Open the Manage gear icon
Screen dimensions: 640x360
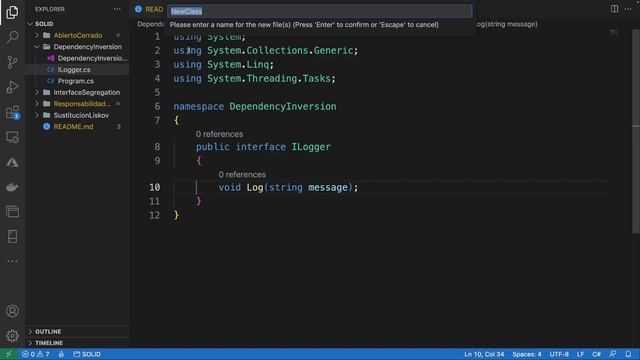12,336
